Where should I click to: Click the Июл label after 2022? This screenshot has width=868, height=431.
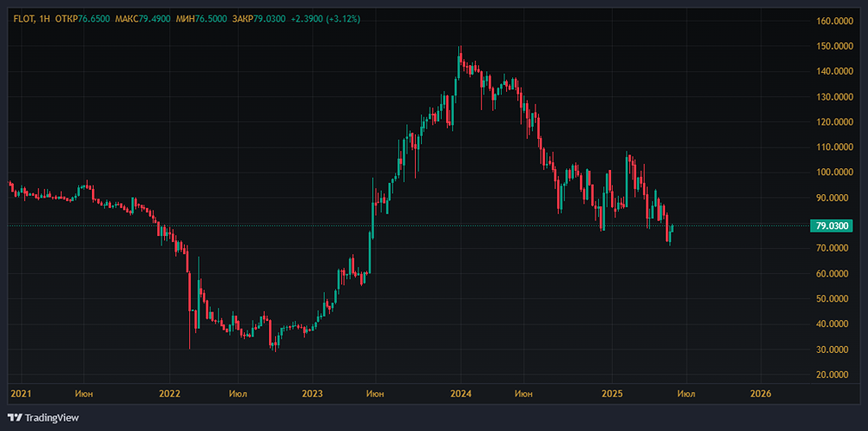pos(238,394)
